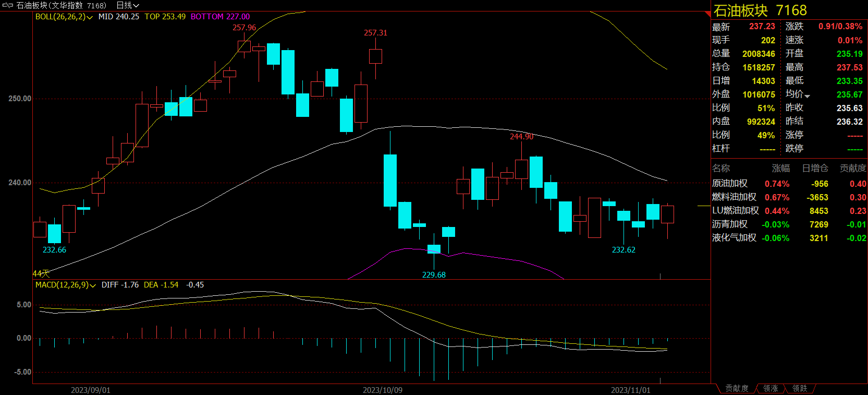Click the 44天 day-count label
Image resolution: width=868 pixels, height=395 pixels.
click(x=41, y=273)
